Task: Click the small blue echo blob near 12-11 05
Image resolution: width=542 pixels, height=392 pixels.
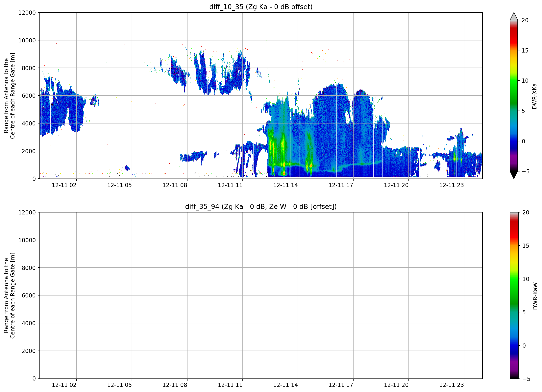Action: pos(127,168)
